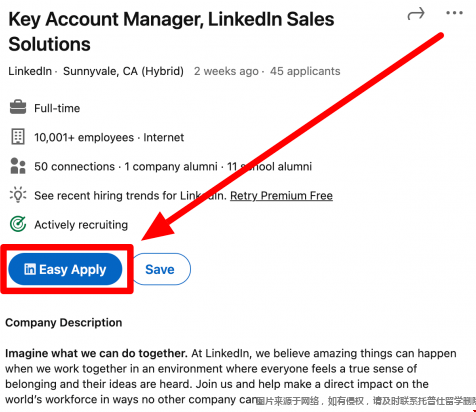Click the briefcase Full-time icon
Viewport: 476px width, 412px height.
pos(18,107)
